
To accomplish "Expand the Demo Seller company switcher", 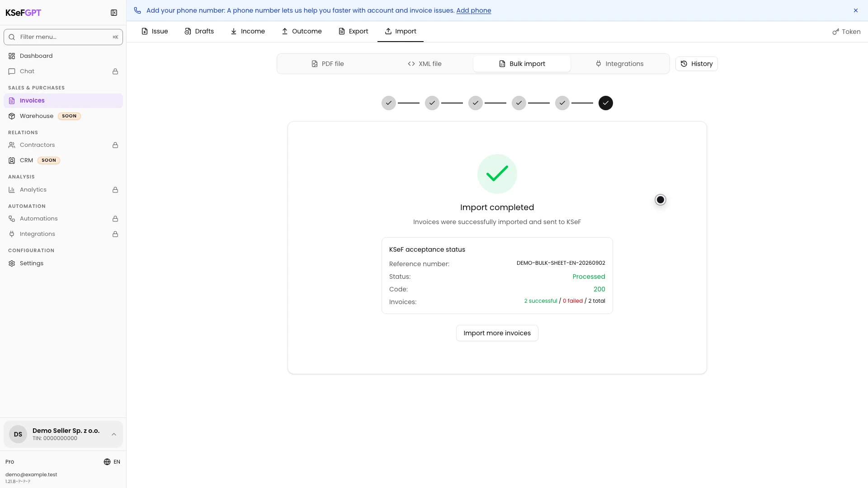I will pyautogui.click(x=63, y=434).
